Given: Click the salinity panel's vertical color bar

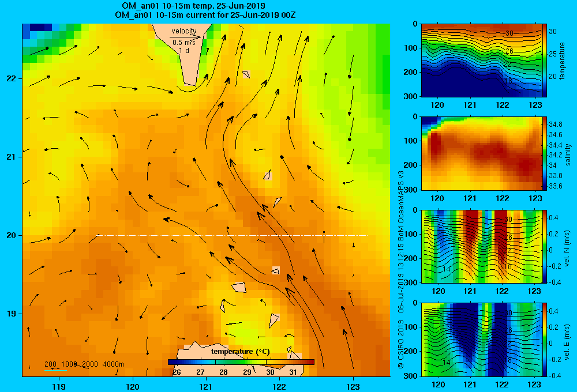Looking at the screenshot, I should point(545,153).
